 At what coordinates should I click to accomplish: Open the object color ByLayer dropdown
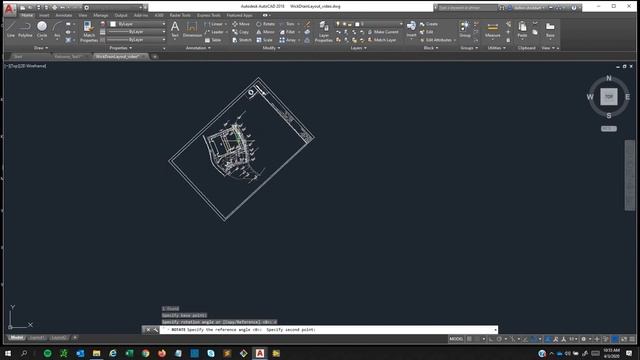[x=138, y=24]
